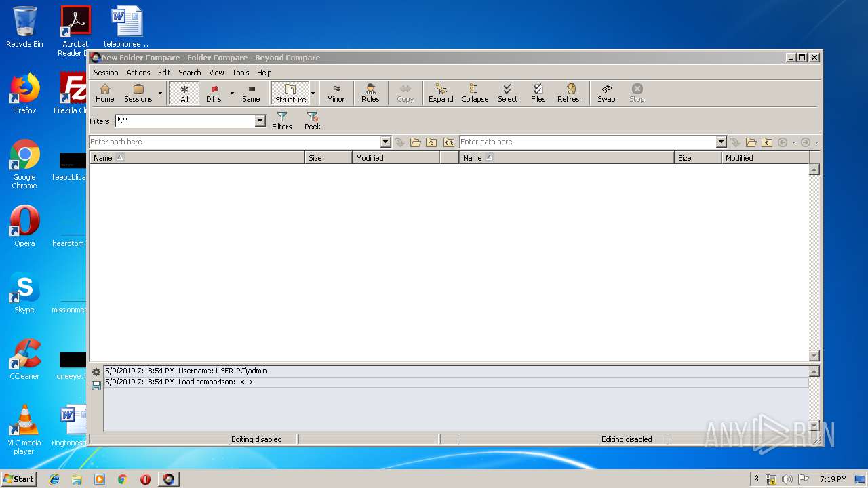Click the right browse folder icon
Image resolution: width=868 pixels, height=488 pixels.
pos(751,142)
